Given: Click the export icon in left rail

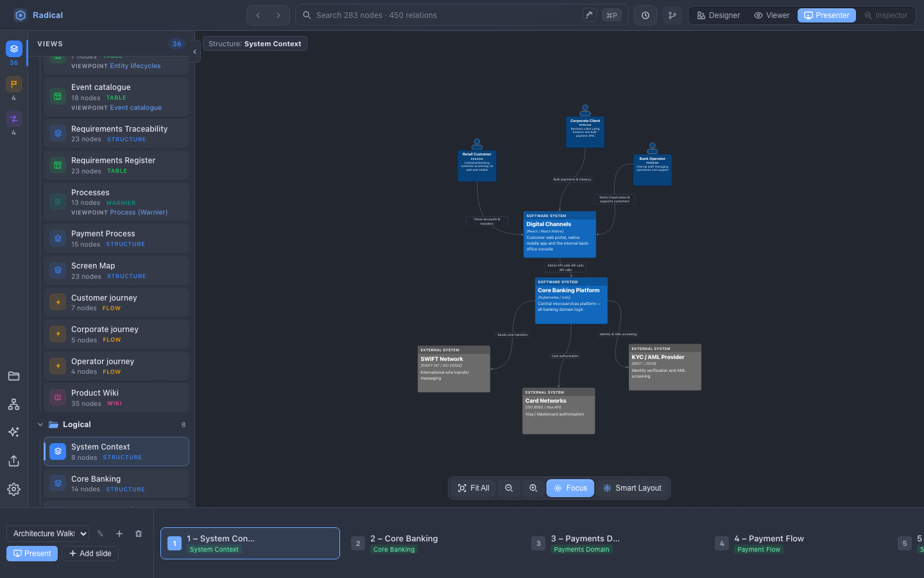Looking at the screenshot, I should (x=13, y=461).
